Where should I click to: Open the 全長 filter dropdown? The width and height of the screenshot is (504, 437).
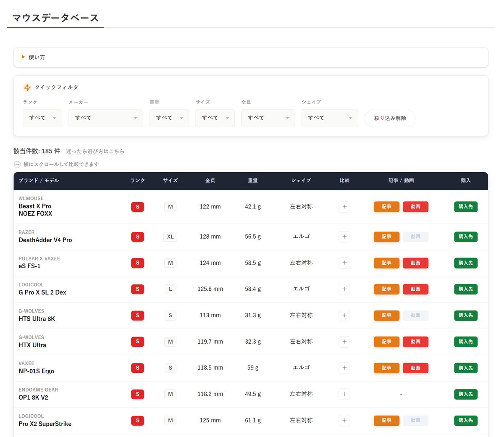pos(268,118)
